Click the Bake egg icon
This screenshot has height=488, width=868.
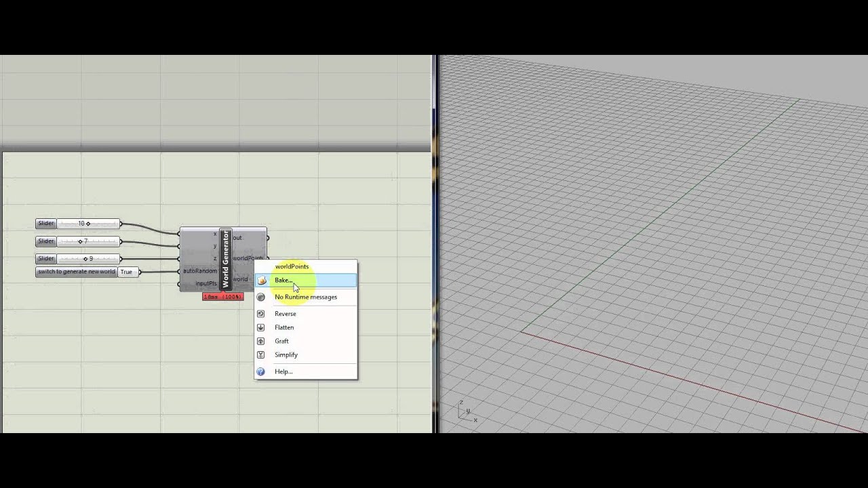[x=261, y=281]
